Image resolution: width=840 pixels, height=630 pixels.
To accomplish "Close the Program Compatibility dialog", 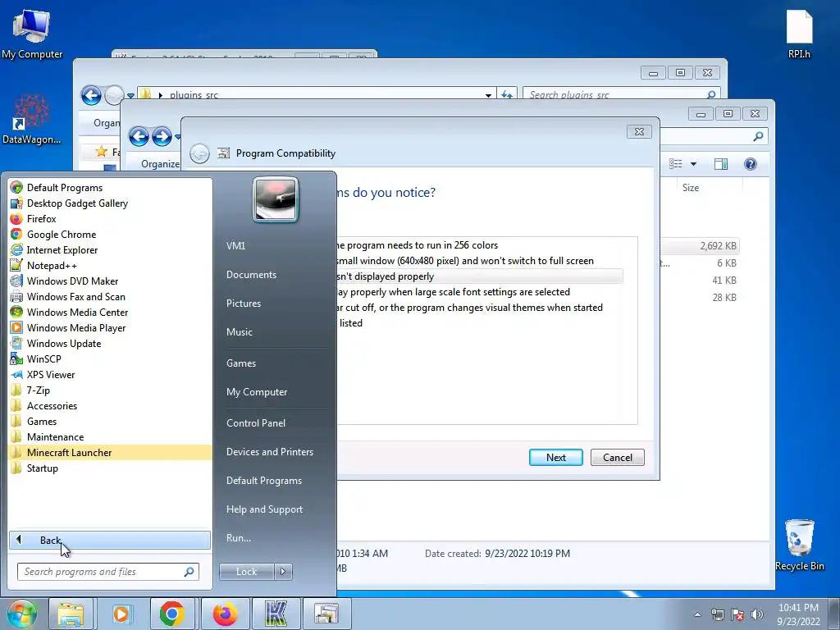I will [639, 132].
